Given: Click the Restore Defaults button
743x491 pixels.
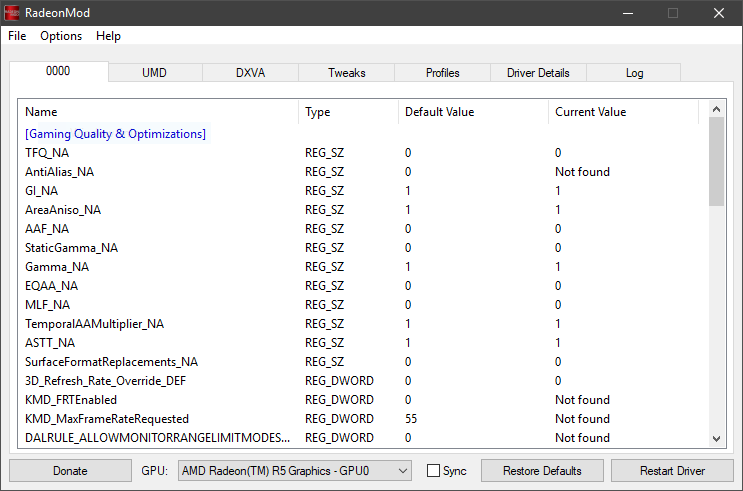Looking at the screenshot, I should (542, 471).
